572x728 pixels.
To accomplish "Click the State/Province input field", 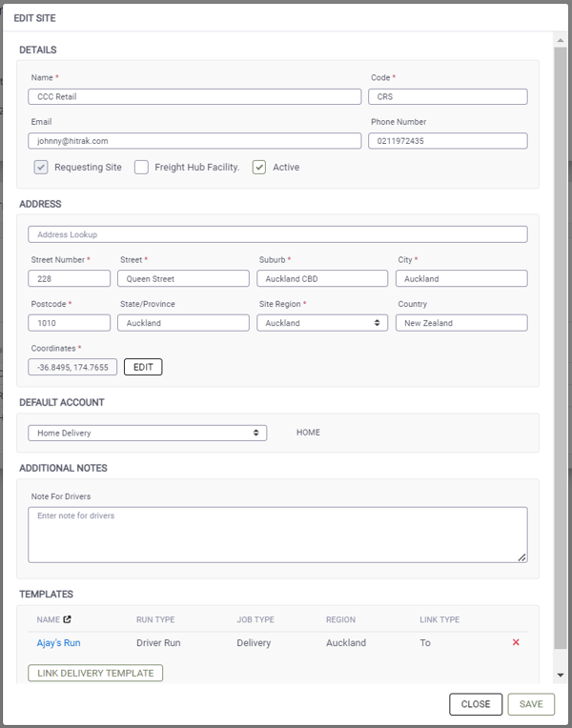I will pos(183,323).
